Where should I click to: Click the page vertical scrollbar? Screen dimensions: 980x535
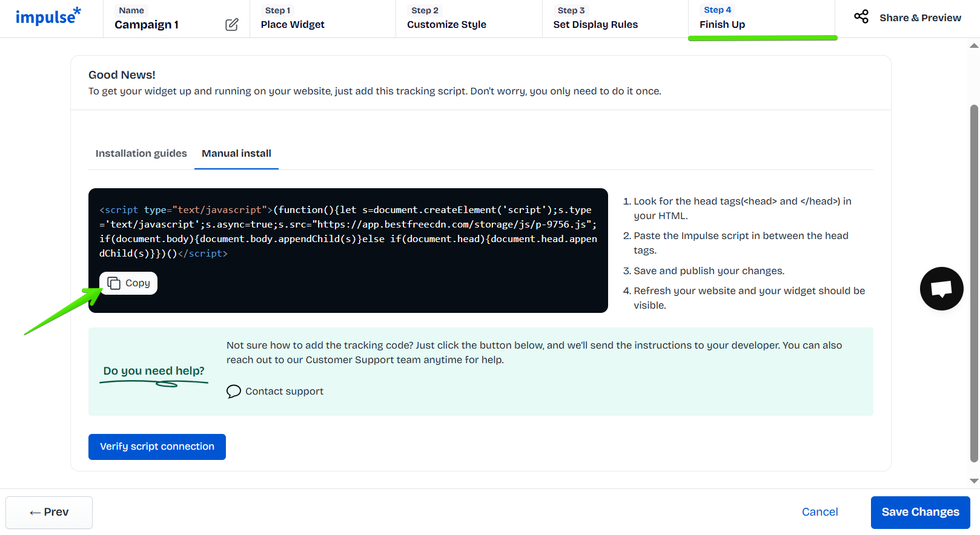(x=974, y=283)
